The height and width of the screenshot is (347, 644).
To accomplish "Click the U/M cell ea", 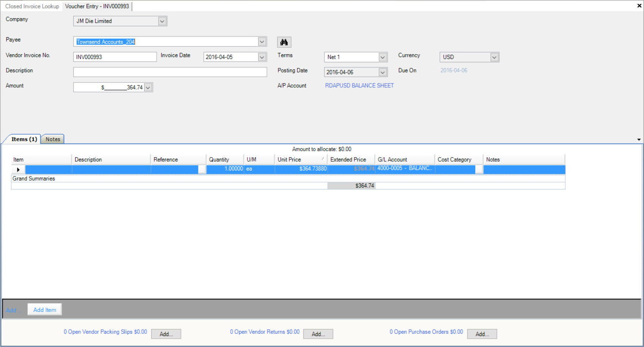I will coord(259,169).
